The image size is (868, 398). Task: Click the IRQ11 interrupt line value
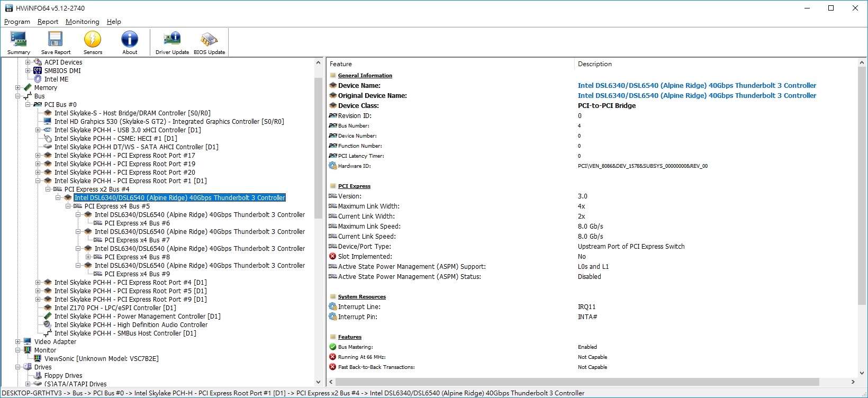pyautogui.click(x=586, y=306)
